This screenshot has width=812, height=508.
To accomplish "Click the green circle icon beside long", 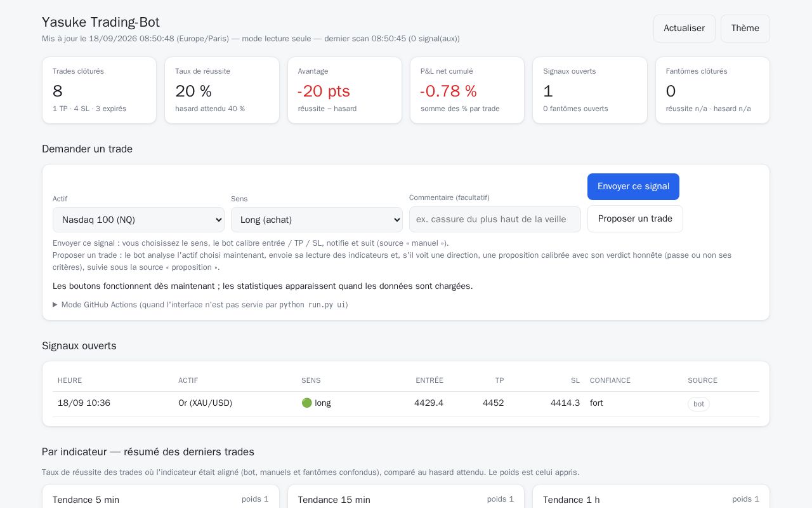I will pos(307,403).
